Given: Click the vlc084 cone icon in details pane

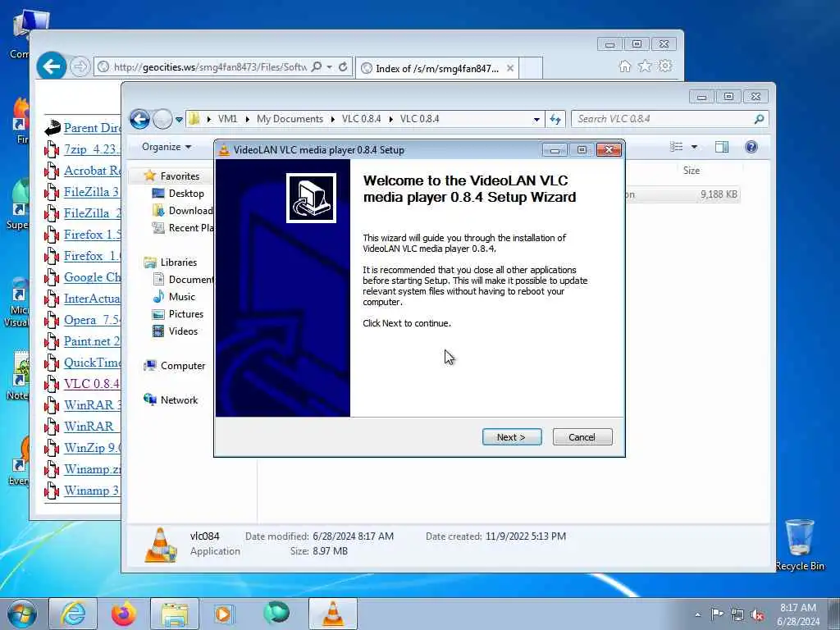Looking at the screenshot, I should [160, 545].
